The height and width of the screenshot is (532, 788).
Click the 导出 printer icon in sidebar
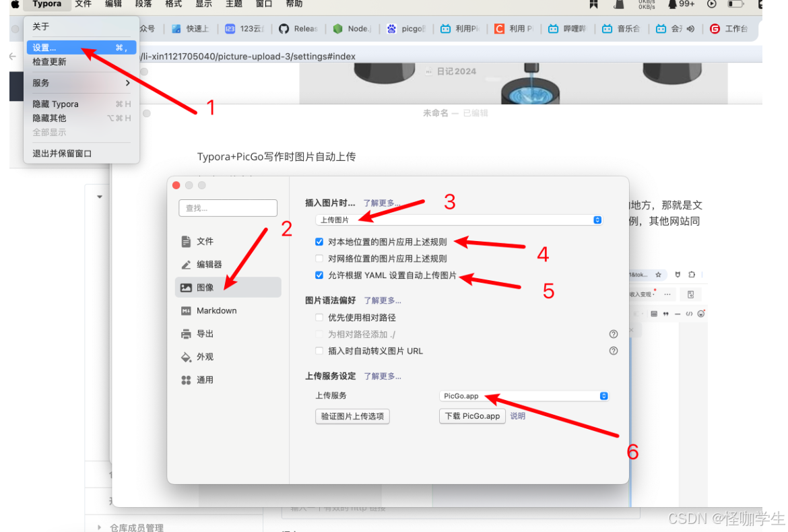pos(186,333)
